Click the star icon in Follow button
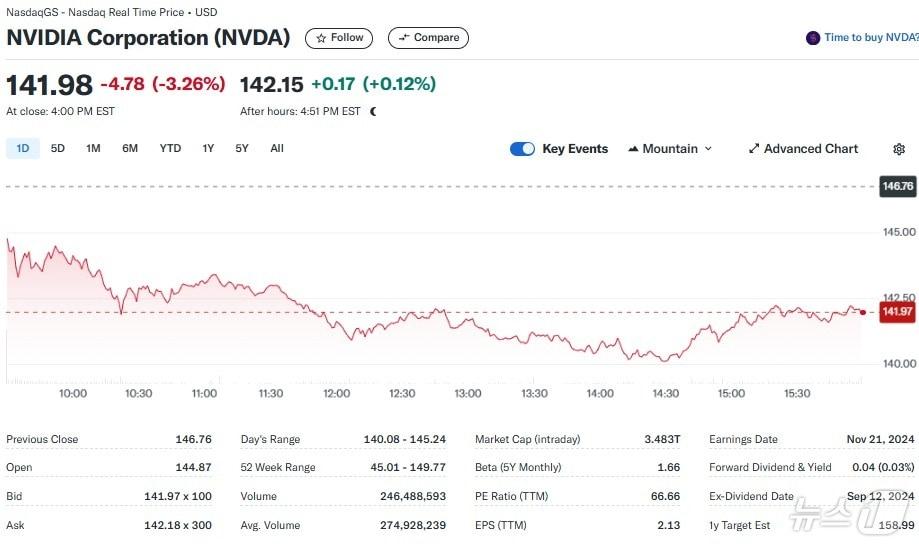919x547 pixels. click(x=321, y=38)
